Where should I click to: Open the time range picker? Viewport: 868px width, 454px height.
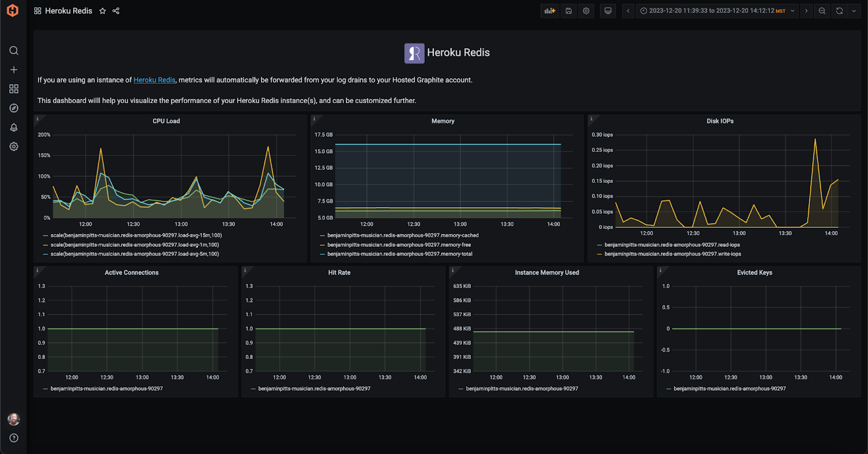click(x=717, y=11)
